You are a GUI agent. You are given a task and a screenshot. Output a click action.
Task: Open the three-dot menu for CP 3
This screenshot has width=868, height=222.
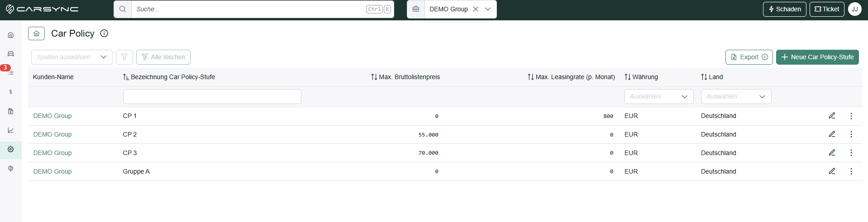tap(851, 153)
